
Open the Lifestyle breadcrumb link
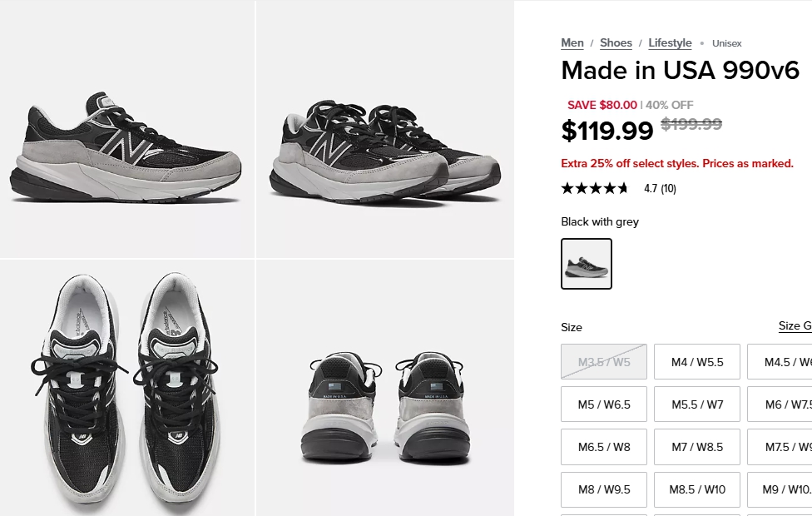point(670,43)
